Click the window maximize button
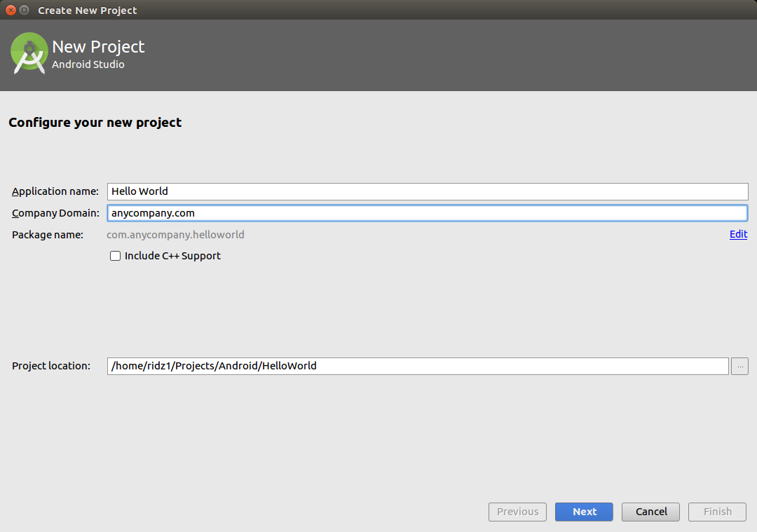The image size is (757, 532). coord(24,10)
